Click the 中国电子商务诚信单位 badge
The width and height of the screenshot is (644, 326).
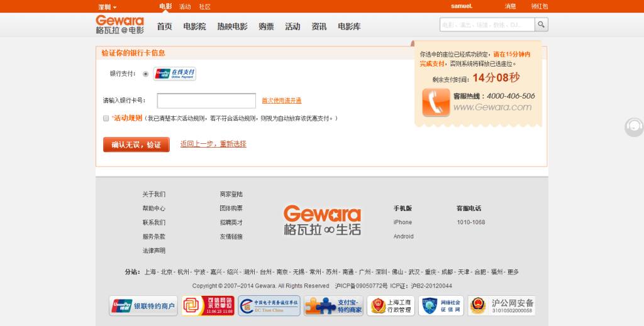point(269,306)
